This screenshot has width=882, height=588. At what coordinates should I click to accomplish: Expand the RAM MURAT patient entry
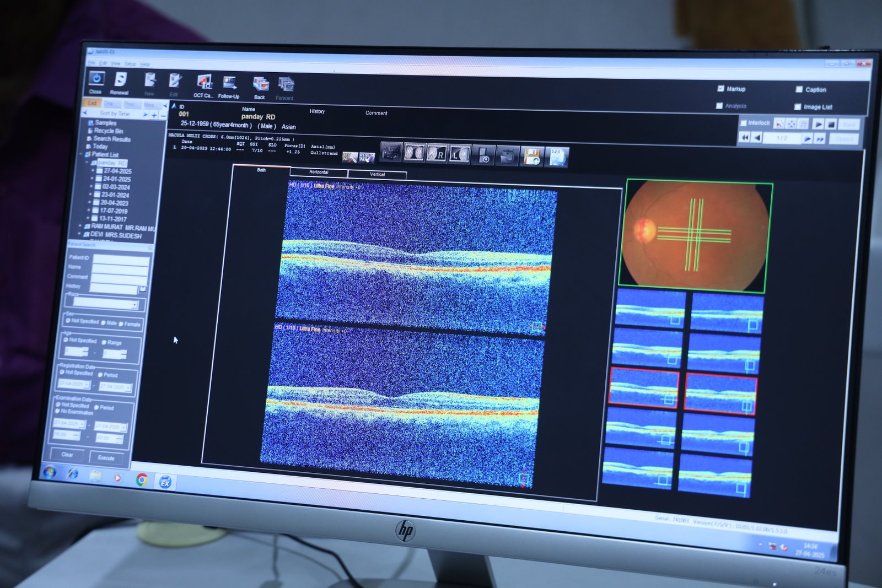(80, 226)
